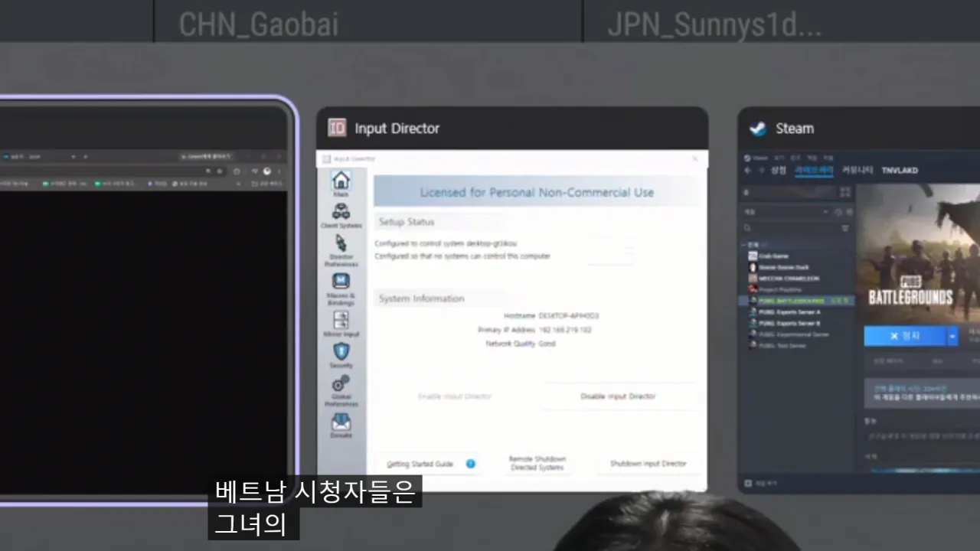Viewport: 980px width, 551px height.
Task: Open the Security page in Input Director
Action: (x=341, y=356)
